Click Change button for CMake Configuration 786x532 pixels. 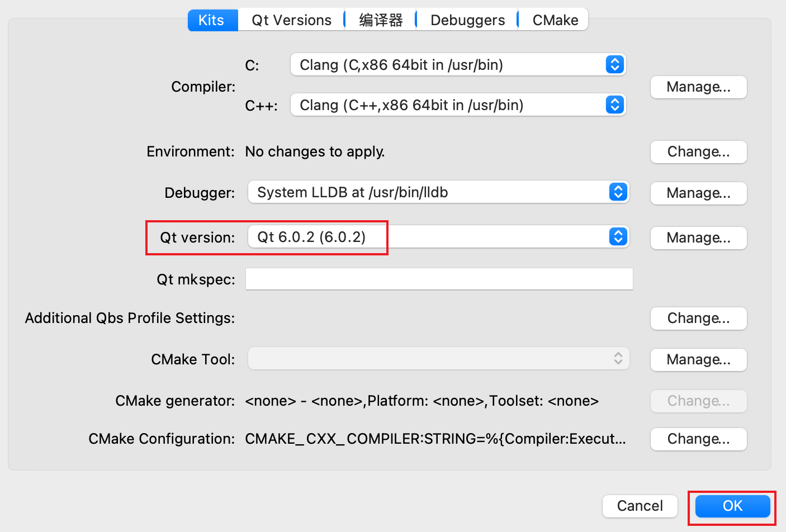pyautogui.click(x=698, y=439)
